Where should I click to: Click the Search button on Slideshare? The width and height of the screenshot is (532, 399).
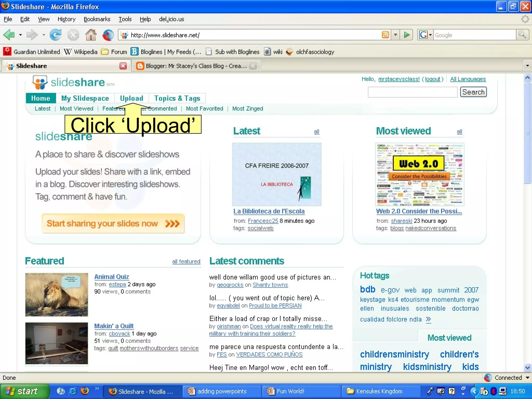pos(473,92)
